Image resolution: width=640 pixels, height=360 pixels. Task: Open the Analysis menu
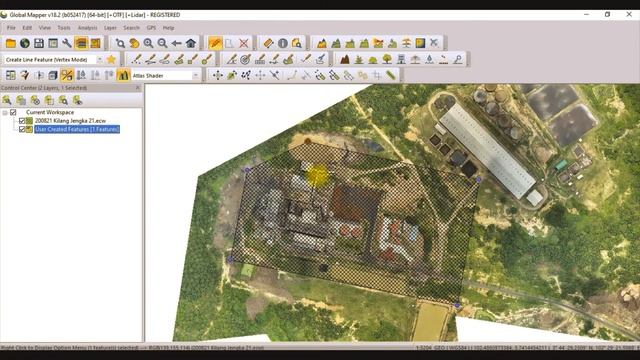pyautogui.click(x=87, y=28)
